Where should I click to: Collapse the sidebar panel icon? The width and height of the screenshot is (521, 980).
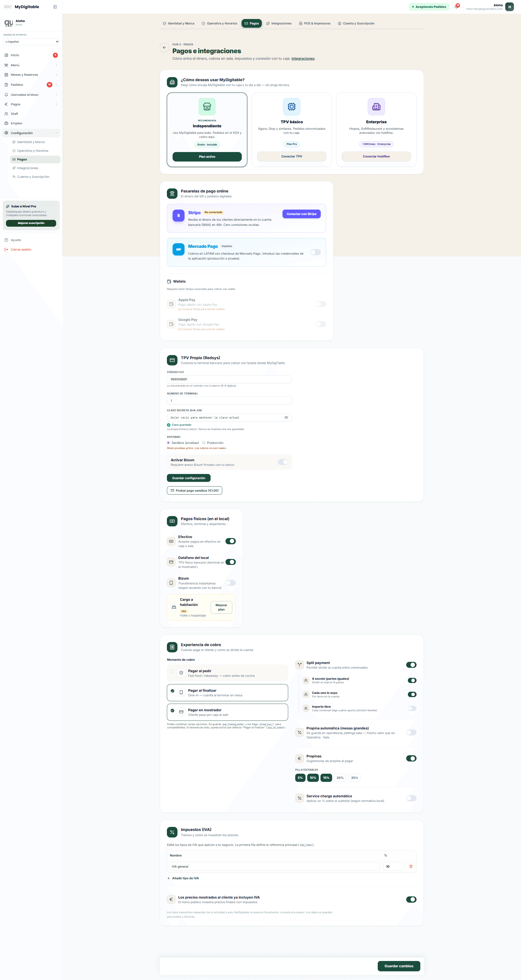(55, 7)
